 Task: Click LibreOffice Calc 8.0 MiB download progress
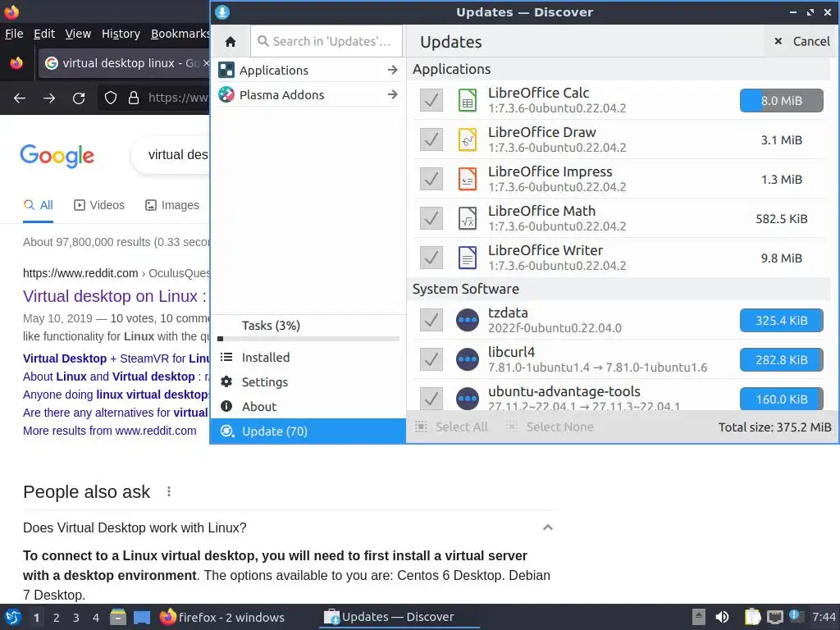click(782, 100)
